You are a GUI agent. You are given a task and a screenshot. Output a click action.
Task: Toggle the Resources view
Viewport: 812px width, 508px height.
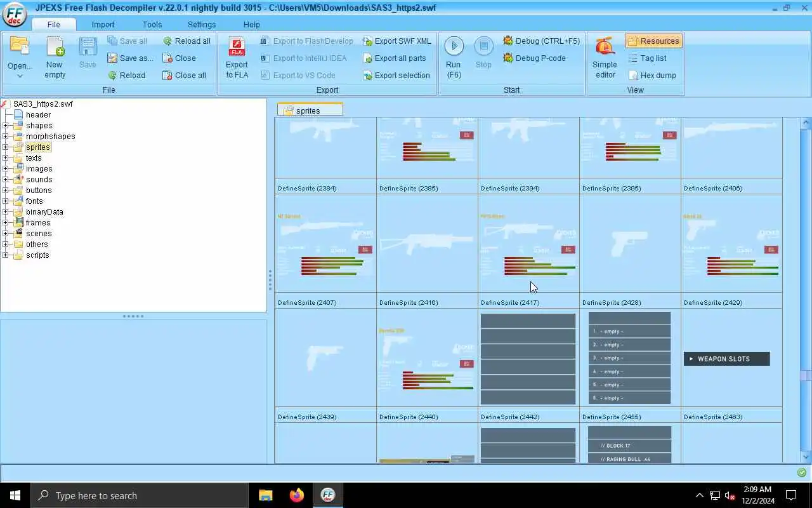653,41
